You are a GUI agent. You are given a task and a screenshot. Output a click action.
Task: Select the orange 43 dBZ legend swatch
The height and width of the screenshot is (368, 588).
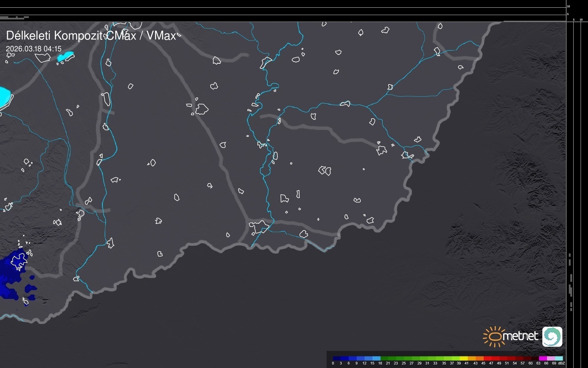480,358
